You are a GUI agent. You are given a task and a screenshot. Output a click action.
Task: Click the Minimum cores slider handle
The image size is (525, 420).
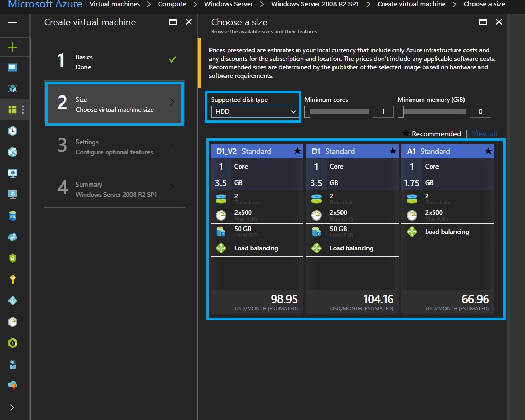308,111
